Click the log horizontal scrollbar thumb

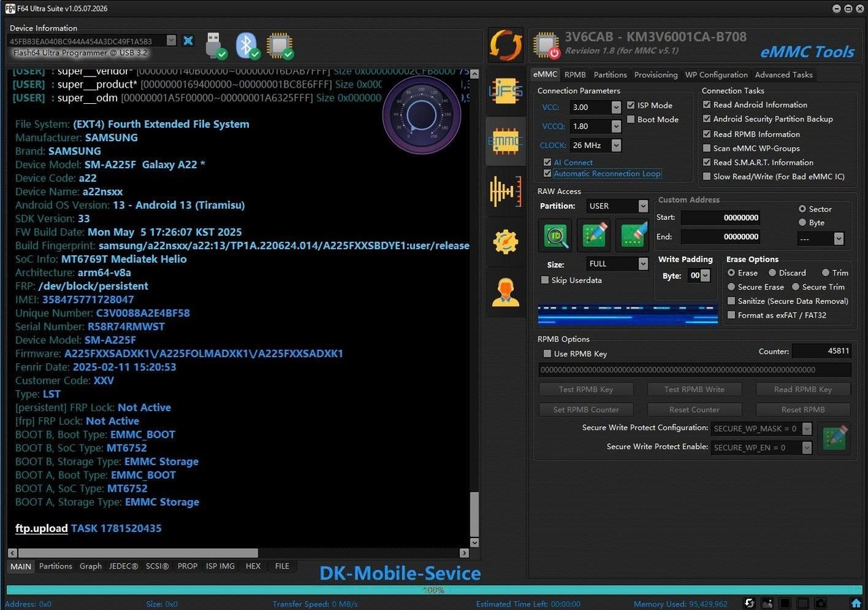click(137, 553)
